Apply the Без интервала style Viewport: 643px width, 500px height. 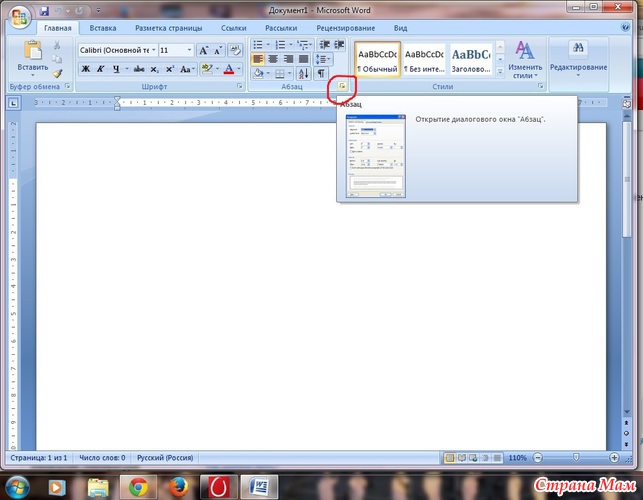pyautogui.click(x=424, y=59)
